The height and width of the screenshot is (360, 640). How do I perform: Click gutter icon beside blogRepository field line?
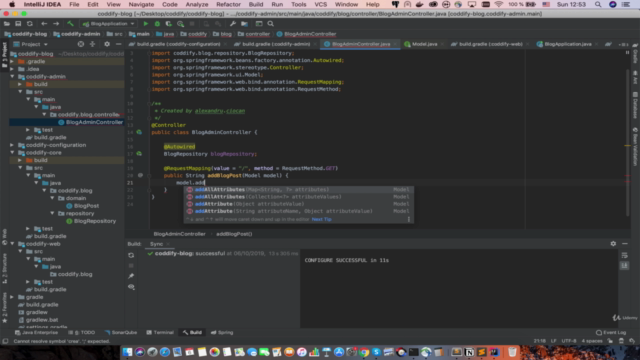[x=139, y=154]
